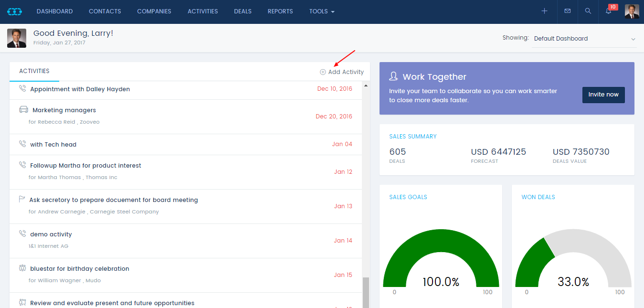Click the app logo in the top navigation bar
Screen dimensions: 644x308
pos(15,11)
